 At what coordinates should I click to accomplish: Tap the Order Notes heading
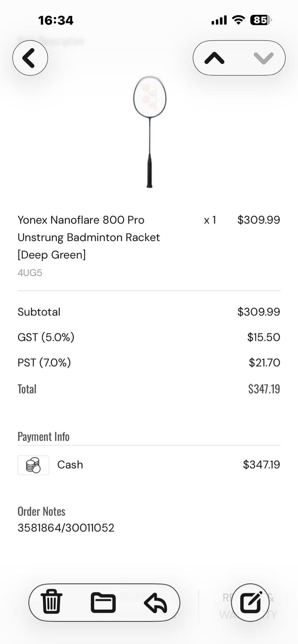41,512
